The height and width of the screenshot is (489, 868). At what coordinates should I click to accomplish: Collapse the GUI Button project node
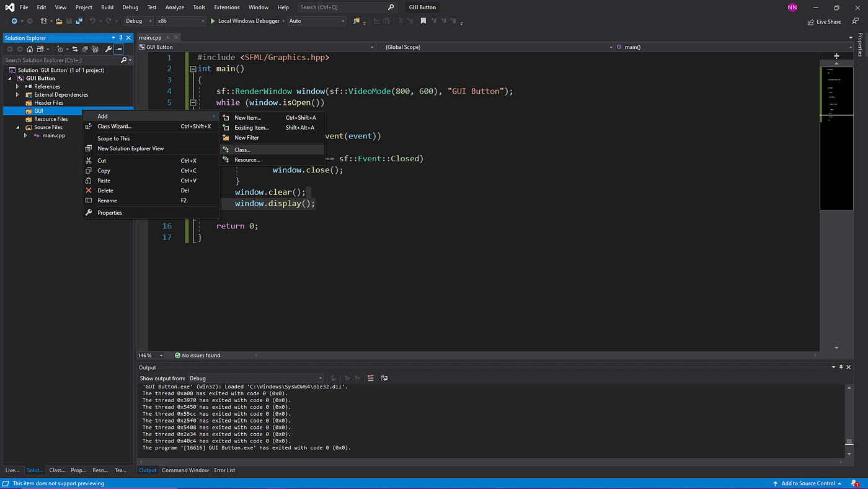coord(10,79)
